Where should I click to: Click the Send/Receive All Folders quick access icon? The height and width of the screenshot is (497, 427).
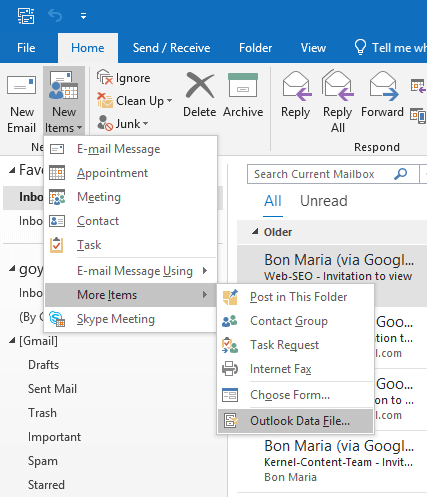pyautogui.click(x=26, y=16)
